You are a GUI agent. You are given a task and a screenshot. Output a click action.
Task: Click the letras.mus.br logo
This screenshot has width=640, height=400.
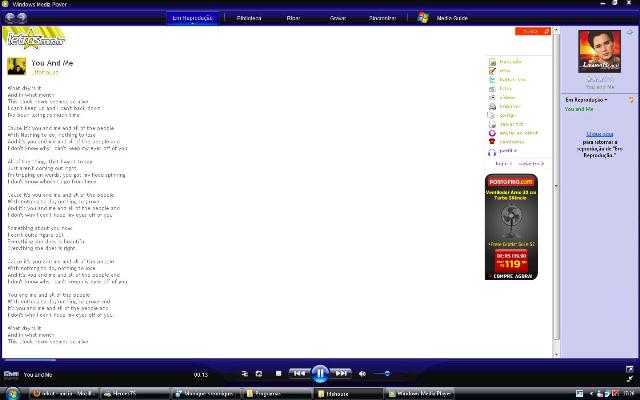pyautogui.click(x=35, y=39)
